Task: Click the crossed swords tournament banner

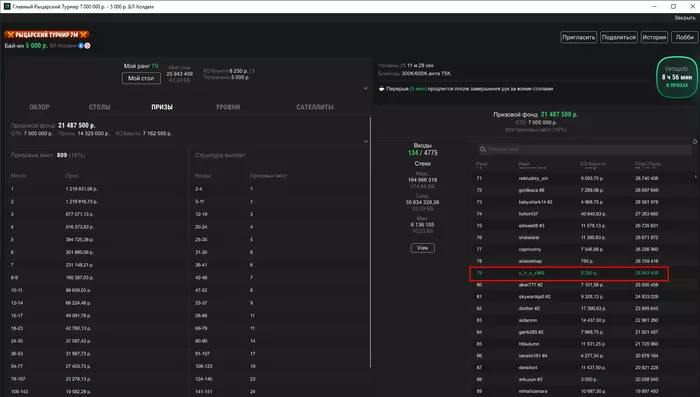Action: tap(47, 34)
